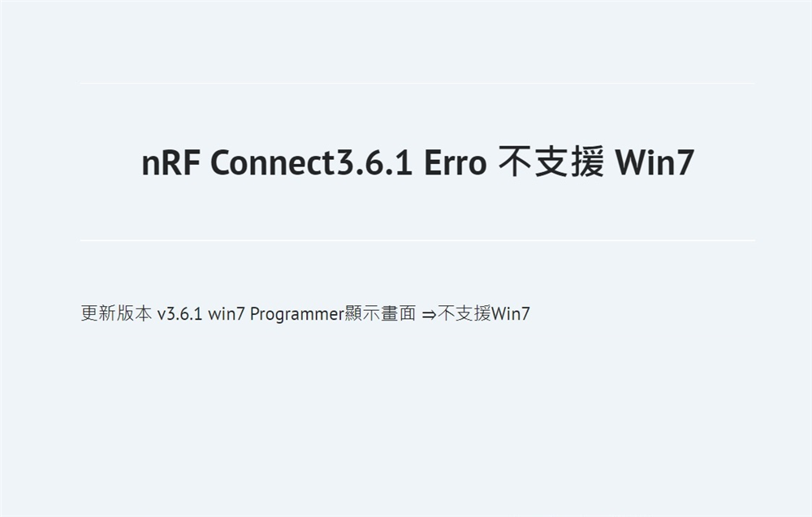Click "版本" in the body text
The height and width of the screenshot is (517, 812).
(x=134, y=313)
